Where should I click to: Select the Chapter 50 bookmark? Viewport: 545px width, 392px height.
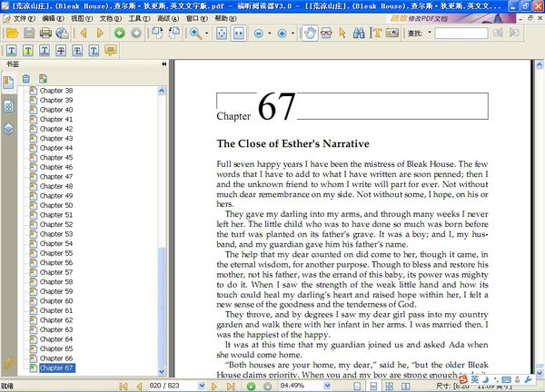pos(56,205)
